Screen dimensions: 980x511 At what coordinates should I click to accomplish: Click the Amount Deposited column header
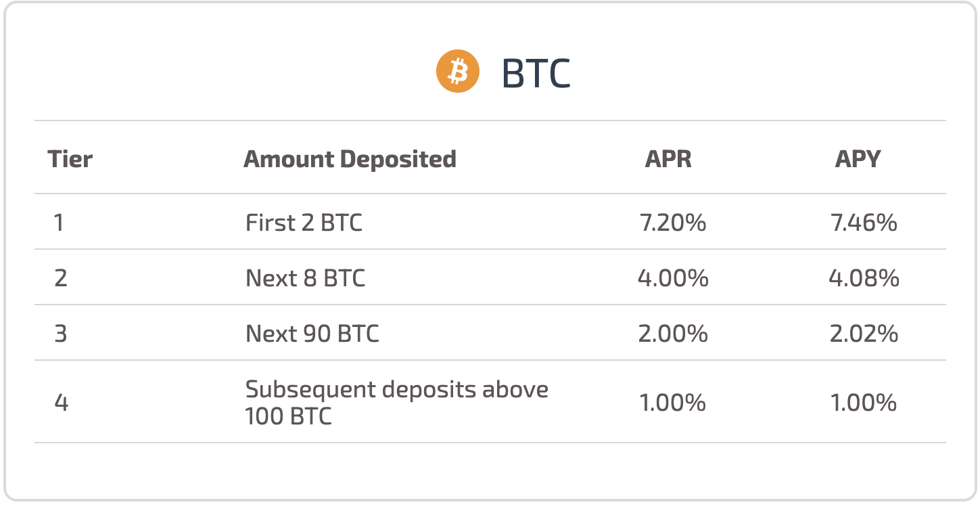point(350,159)
